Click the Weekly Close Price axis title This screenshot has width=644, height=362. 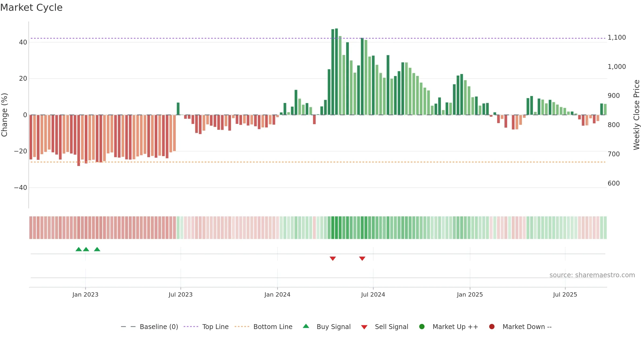click(x=636, y=115)
